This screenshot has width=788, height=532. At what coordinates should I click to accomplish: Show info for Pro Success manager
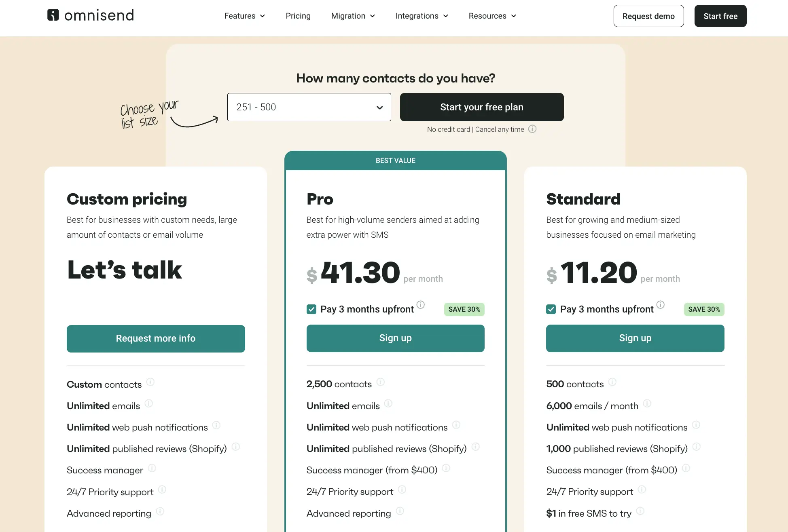(446, 468)
